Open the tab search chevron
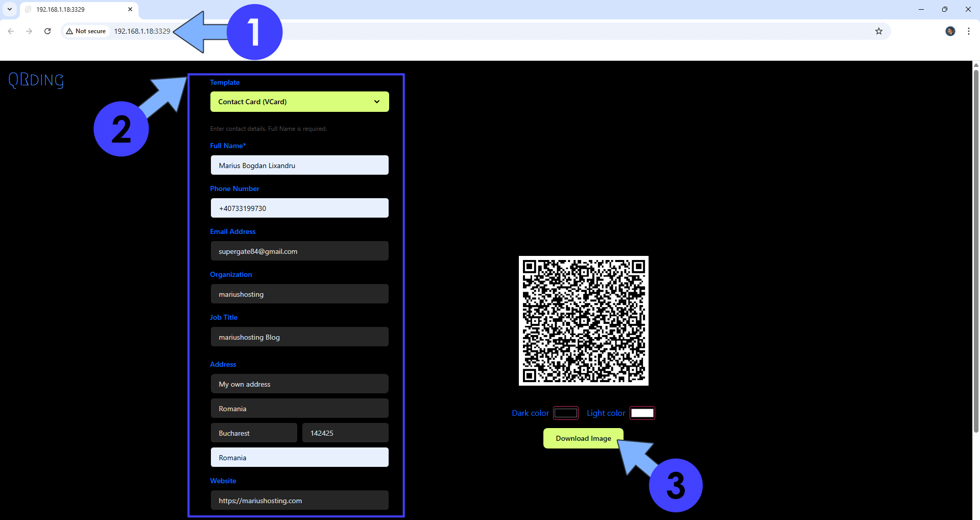 point(10,9)
